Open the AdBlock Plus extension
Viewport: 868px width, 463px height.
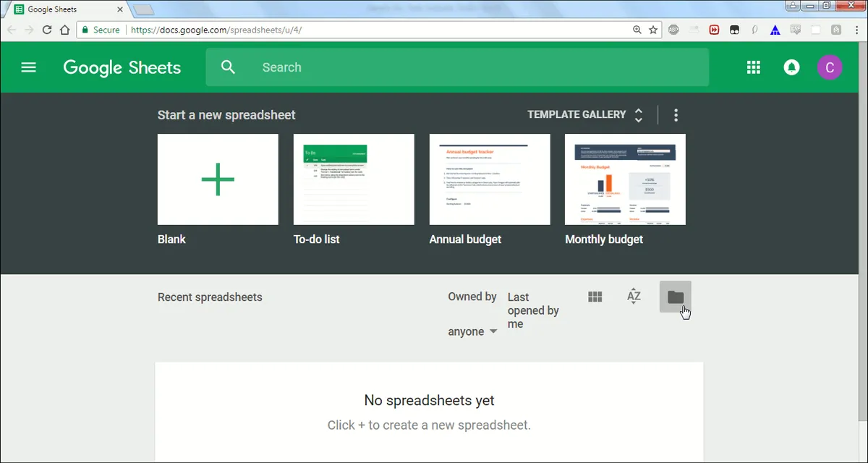tap(673, 30)
